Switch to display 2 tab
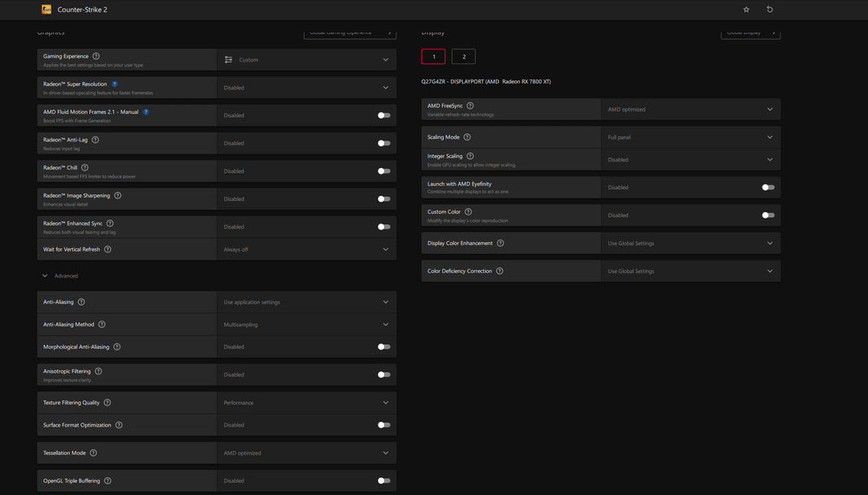Screen dimensions: 868x495 click(x=464, y=56)
